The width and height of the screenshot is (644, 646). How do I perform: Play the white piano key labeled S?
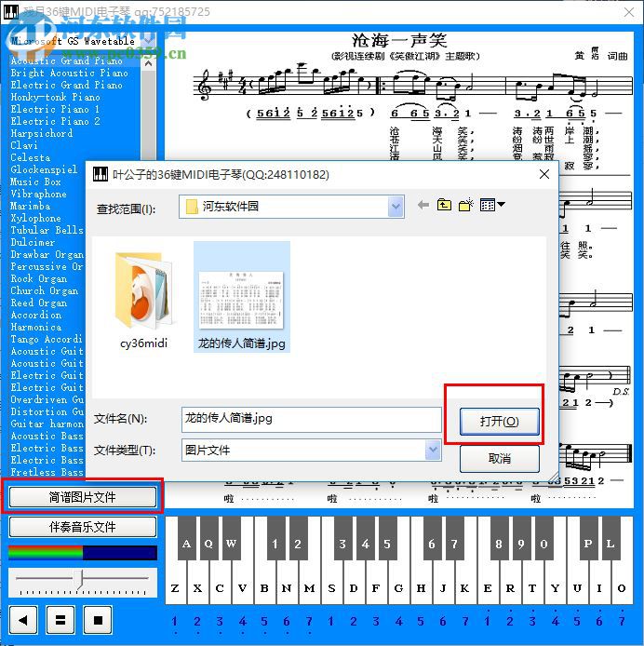point(331,587)
